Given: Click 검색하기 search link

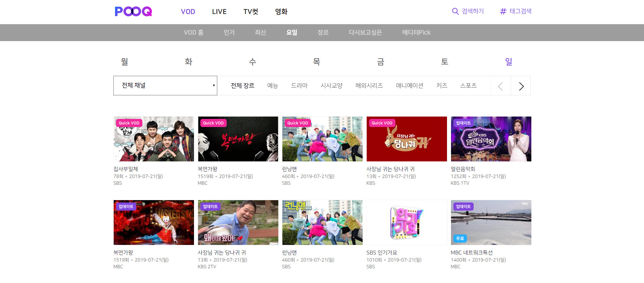Looking at the screenshot, I should [x=473, y=11].
